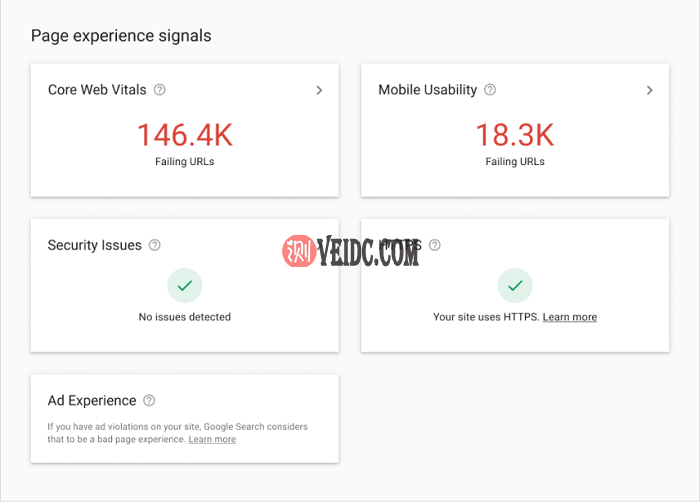Screen dimensions: 700x502
Task: Expand Core Web Vitals report chevron
Action: click(319, 90)
